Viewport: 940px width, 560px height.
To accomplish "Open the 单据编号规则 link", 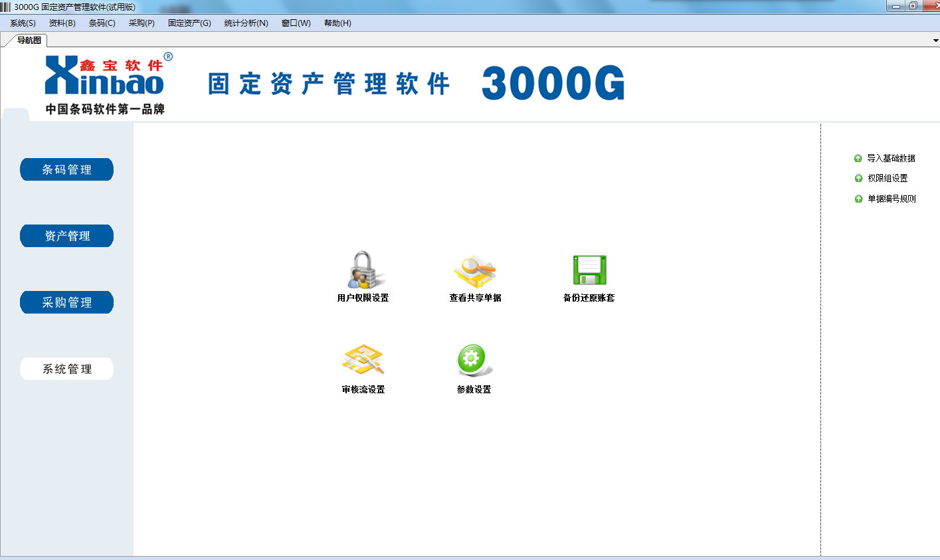I will [x=892, y=199].
